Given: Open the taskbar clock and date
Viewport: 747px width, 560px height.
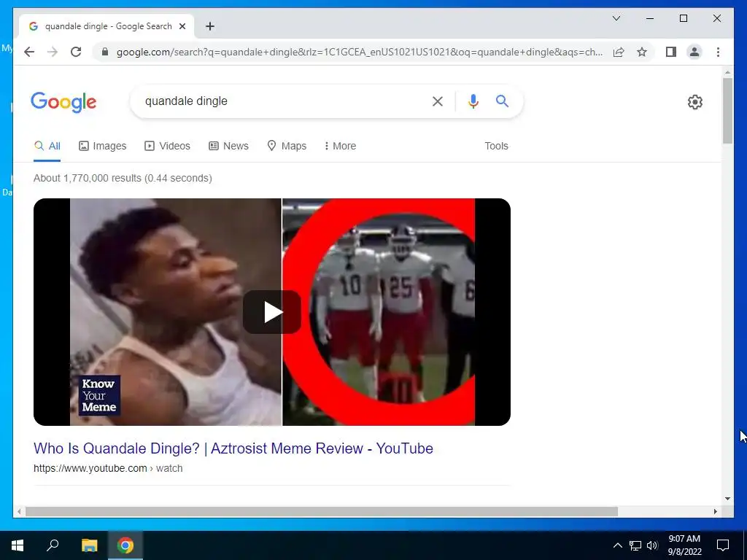Looking at the screenshot, I should pyautogui.click(x=684, y=545).
